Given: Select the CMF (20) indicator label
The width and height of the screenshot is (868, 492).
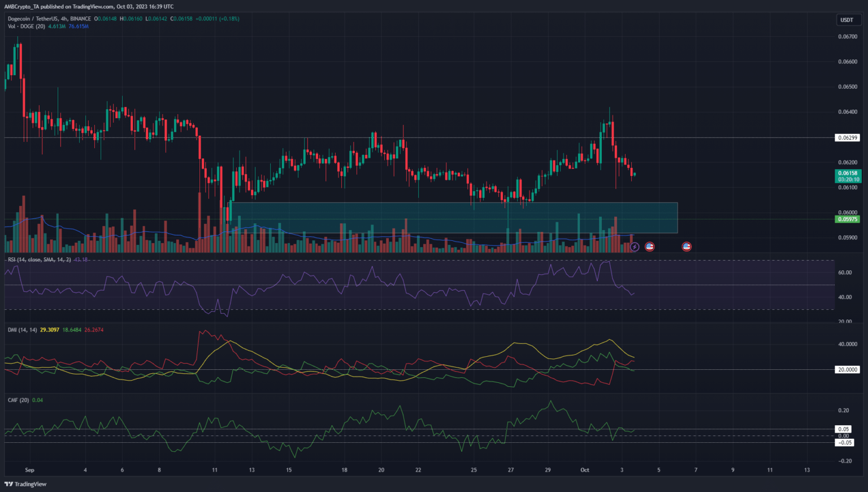Looking at the screenshot, I should [x=18, y=400].
